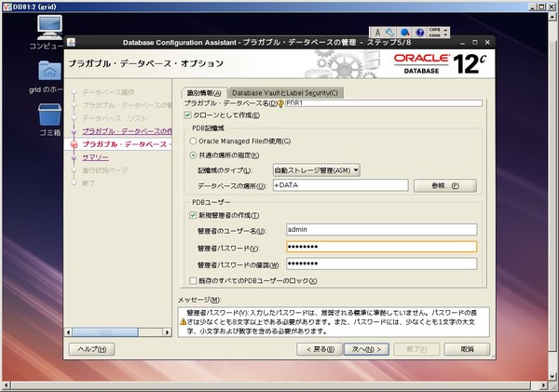
Task: Click the 管理者パスワードの確認 field
Action: (381, 264)
